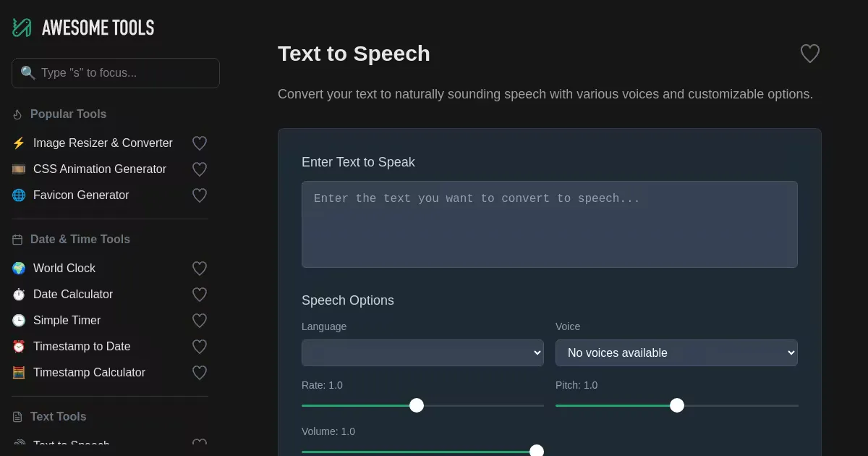The height and width of the screenshot is (456, 868).
Task: Open the Date Calculator tool
Action: click(73, 295)
